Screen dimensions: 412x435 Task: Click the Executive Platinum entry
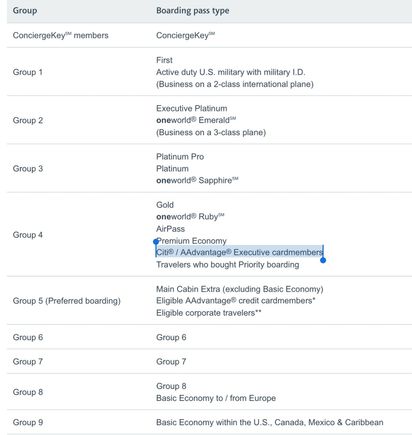192,108
